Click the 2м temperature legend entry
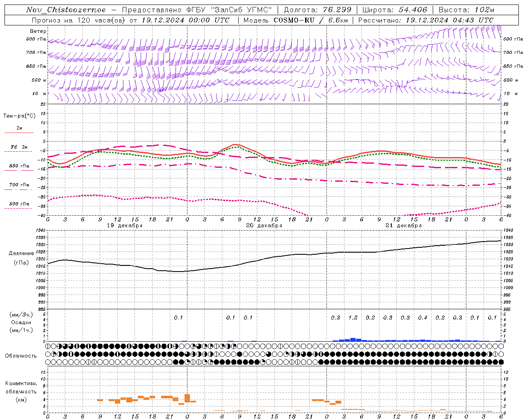The height and width of the screenshot is (420, 525). [x=19, y=128]
